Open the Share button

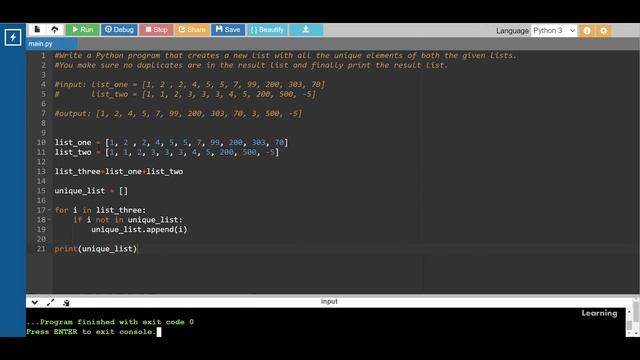tap(192, 30)
